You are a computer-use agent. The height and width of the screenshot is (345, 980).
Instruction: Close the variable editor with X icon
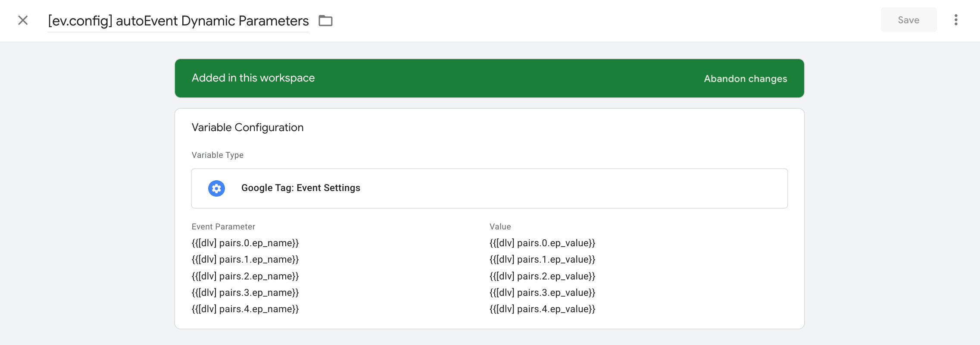click(23, 20)
